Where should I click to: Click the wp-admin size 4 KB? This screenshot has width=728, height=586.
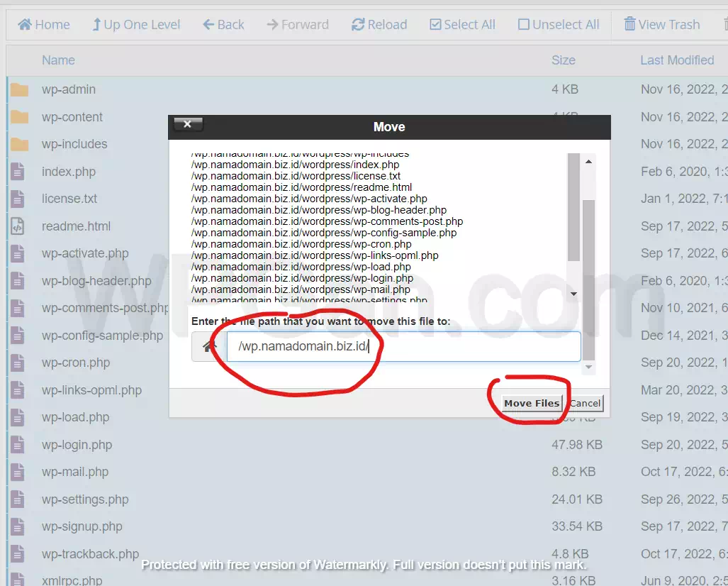[565, 89]
